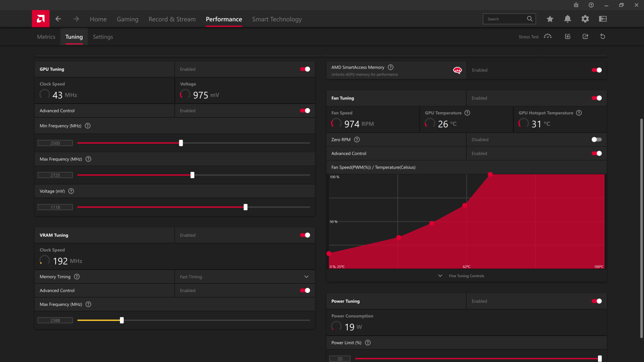
Task: Enable Zero RPM switch
Action: (x=597, y=140)
